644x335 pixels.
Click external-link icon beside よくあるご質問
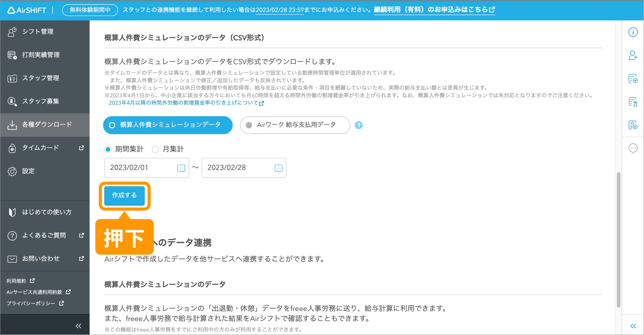[x=81, y=235]
